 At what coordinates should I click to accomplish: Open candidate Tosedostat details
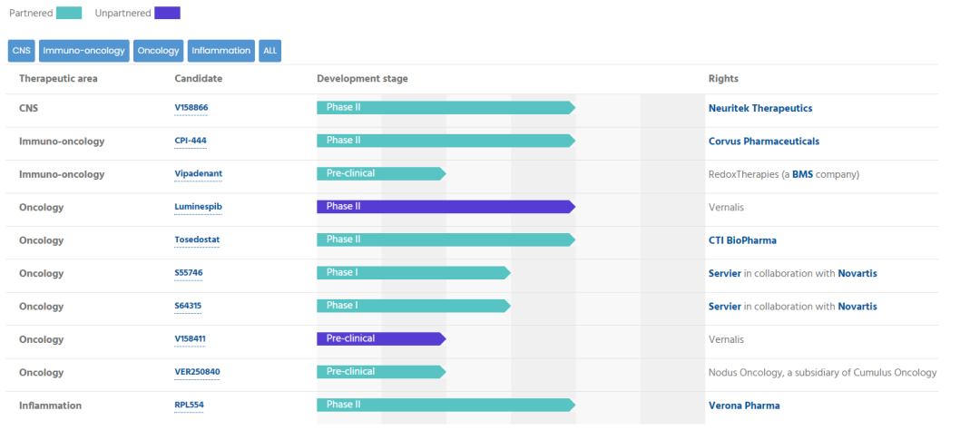tap(197, 240)
